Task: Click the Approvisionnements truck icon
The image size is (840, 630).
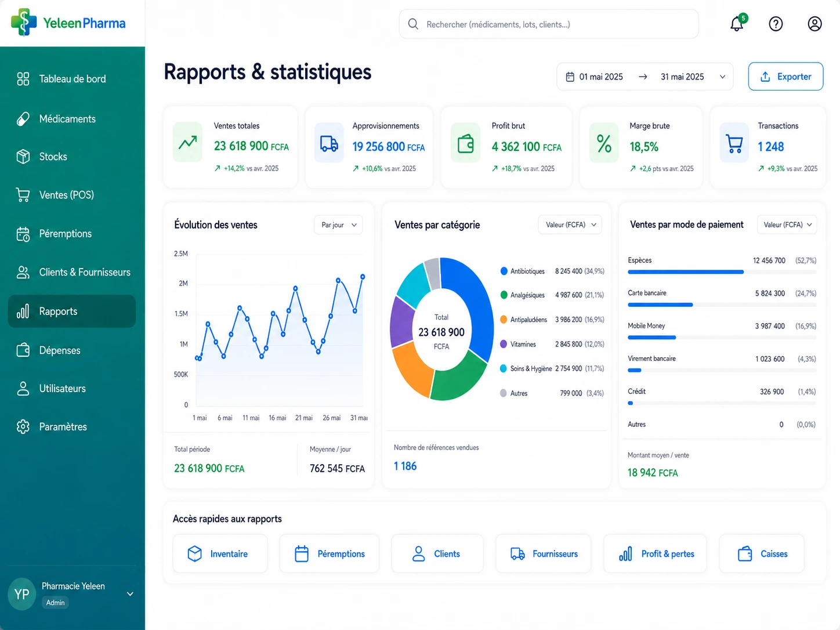Action: (329, 143)
